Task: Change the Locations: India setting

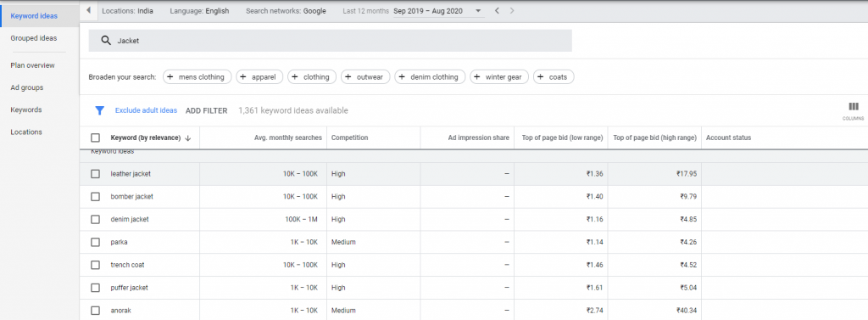Action: [128, 11]
